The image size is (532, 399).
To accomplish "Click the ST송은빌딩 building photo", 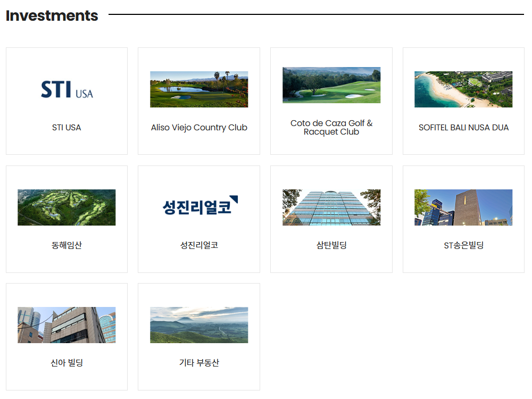I will pyautogui.click(x=463, y=207).
